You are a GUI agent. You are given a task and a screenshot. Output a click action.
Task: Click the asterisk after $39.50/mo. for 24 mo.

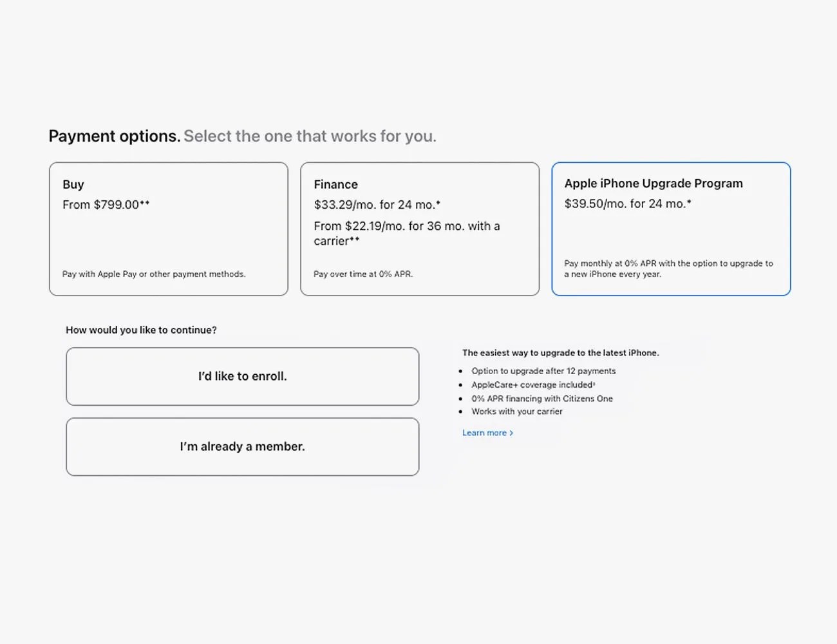pyautogui.click(x=689, y=202)
